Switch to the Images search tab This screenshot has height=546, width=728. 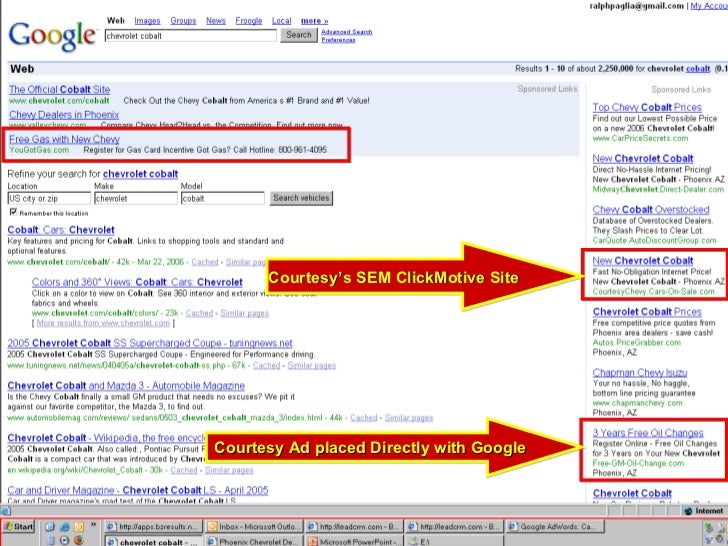click(147, 21)
